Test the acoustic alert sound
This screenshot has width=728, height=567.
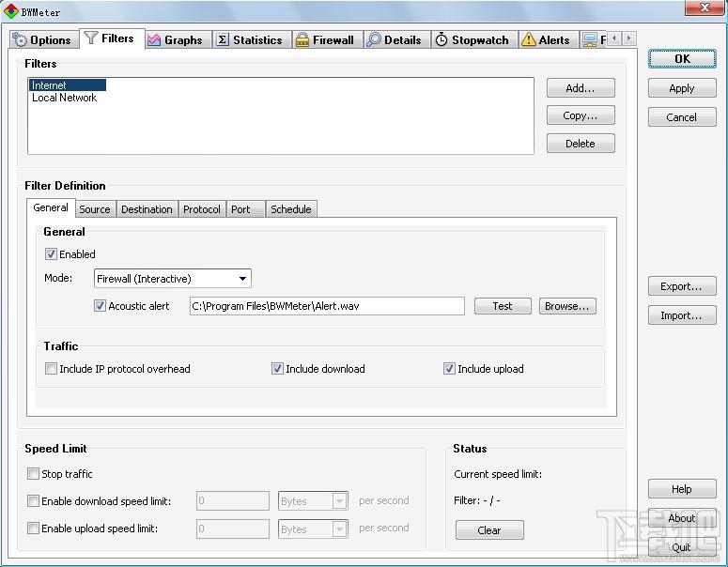click(x=503, y=306)
